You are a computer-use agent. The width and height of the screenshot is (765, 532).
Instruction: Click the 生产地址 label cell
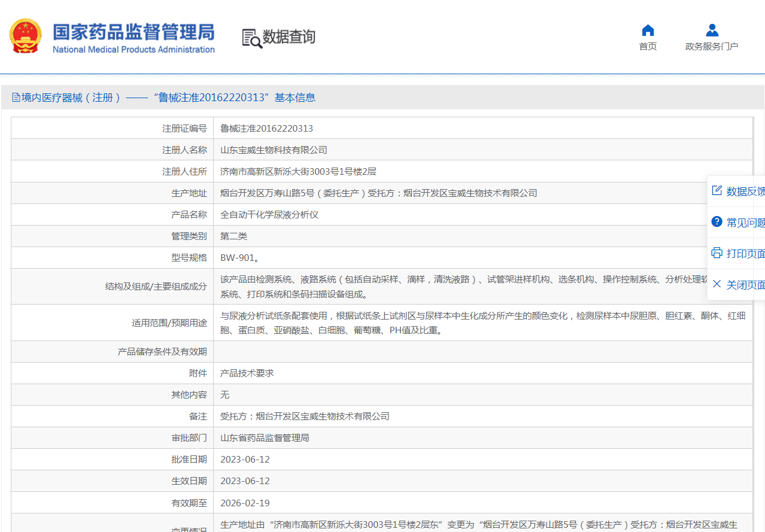click(113, 193)
